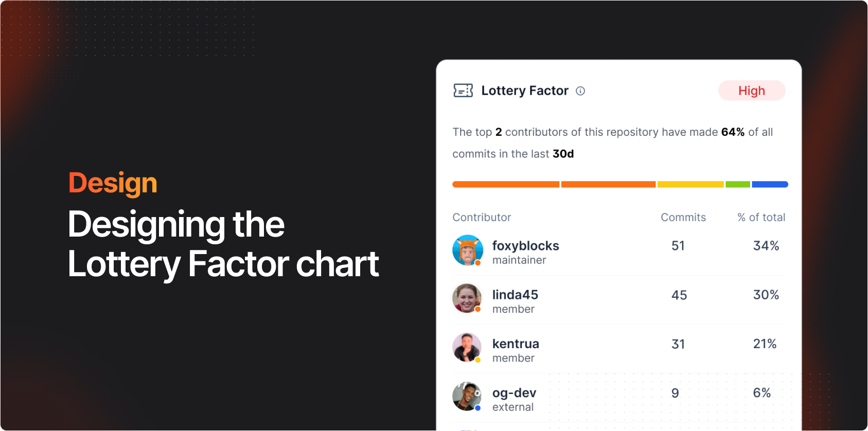Click the Commits column header
868x431 pixels.
click(683, 217)
